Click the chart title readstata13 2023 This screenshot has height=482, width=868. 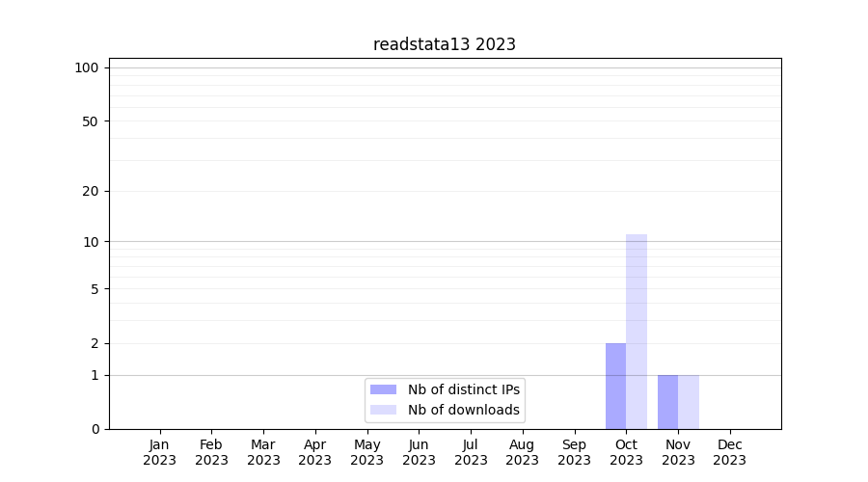pyautogui.click(x=445, y=44)
